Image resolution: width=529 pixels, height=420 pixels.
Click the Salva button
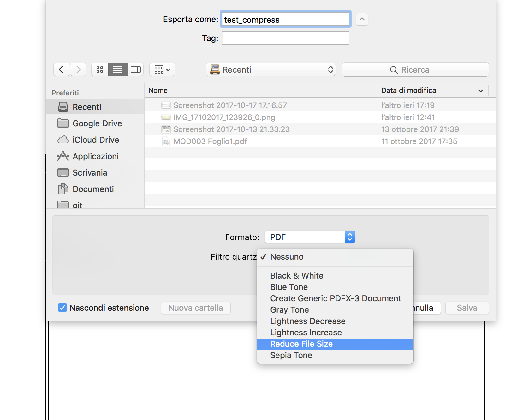pyautogui.click(x=467, y=308)
